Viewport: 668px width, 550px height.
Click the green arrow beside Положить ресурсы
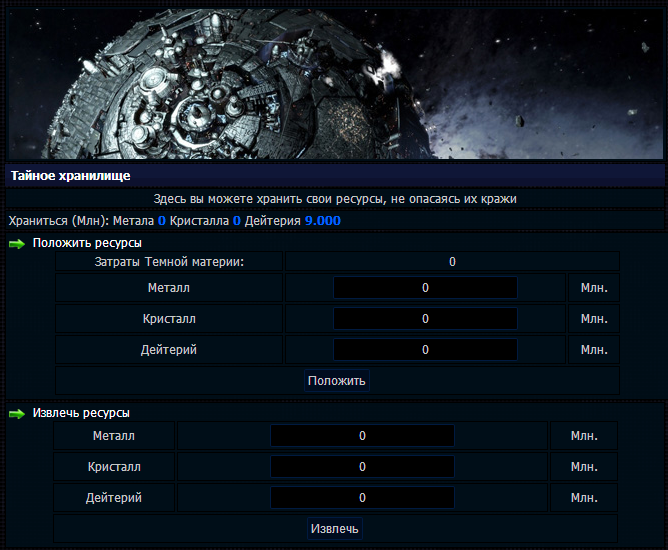point(16,243)
